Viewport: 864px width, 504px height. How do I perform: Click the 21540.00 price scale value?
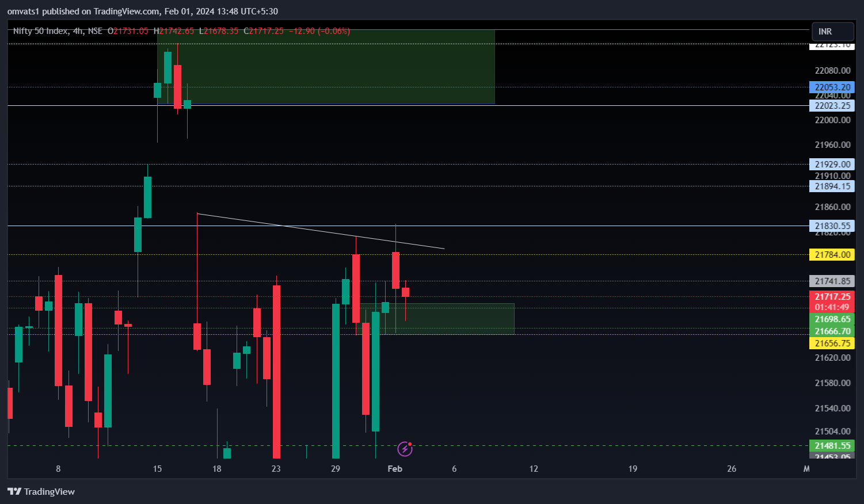click(832, 408)
